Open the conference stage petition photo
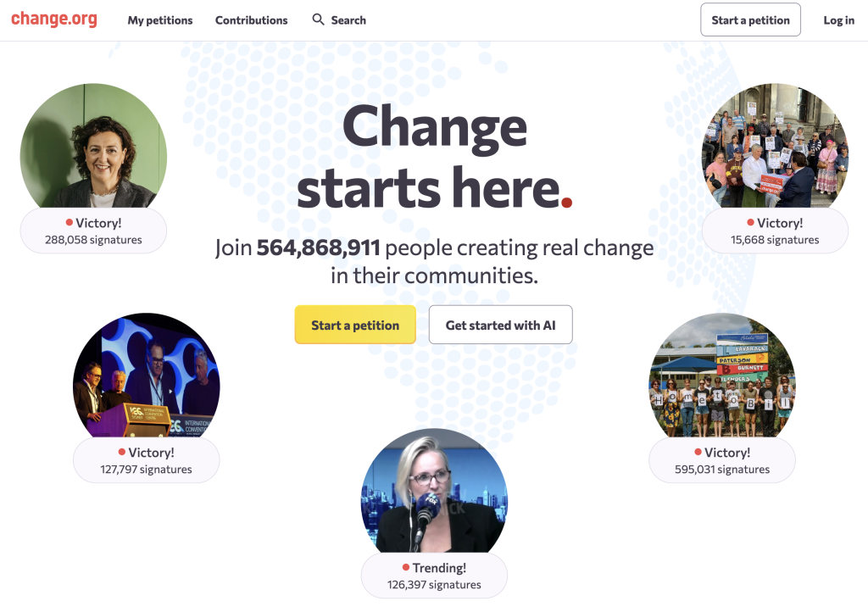The width and height of the screenshot is (868, 612). coord(146,377)
